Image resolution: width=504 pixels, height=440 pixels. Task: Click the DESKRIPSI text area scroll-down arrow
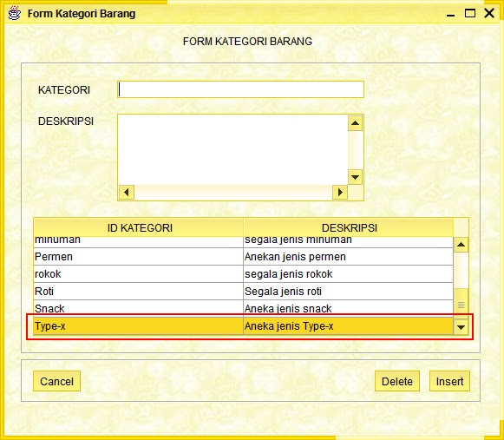[x=355, y=177]
